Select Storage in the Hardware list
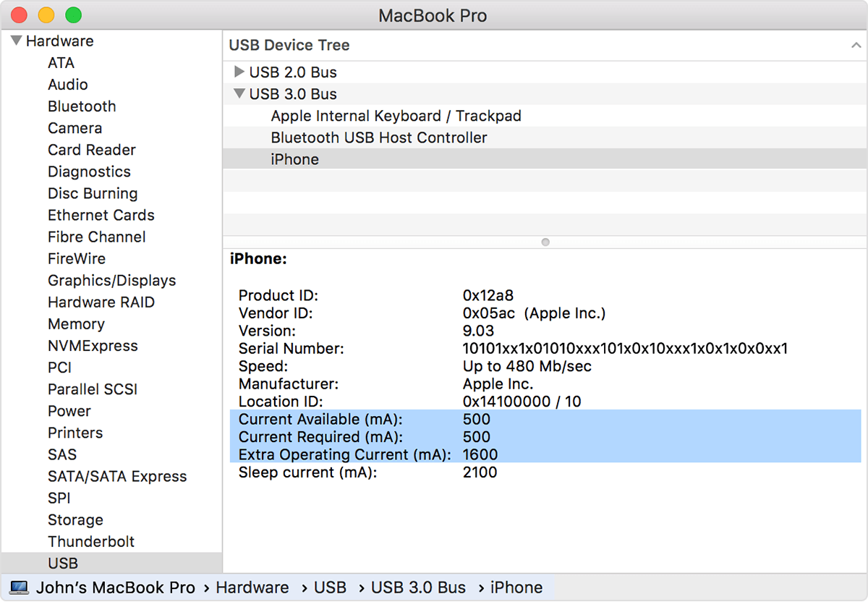 click(75, 520)
